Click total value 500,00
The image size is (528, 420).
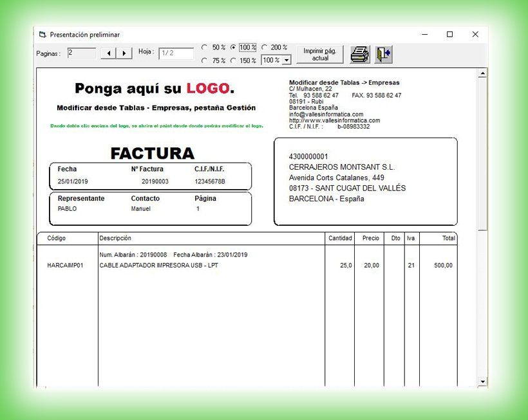click(x=443, y=266)
